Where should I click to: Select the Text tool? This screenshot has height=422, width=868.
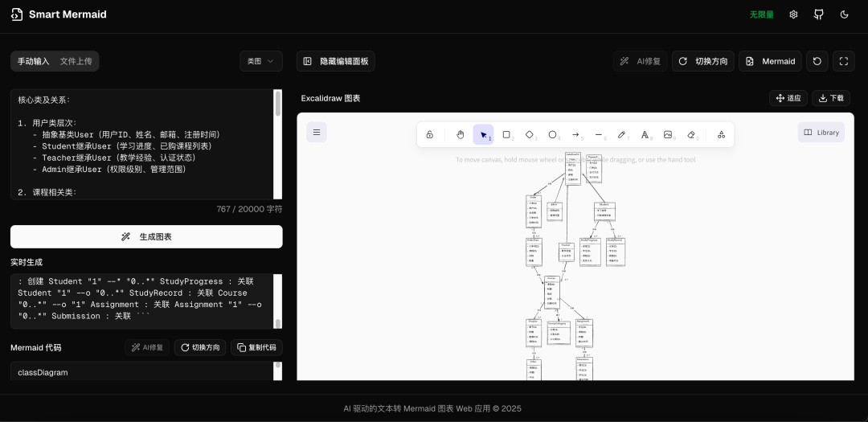click(645, 134)
